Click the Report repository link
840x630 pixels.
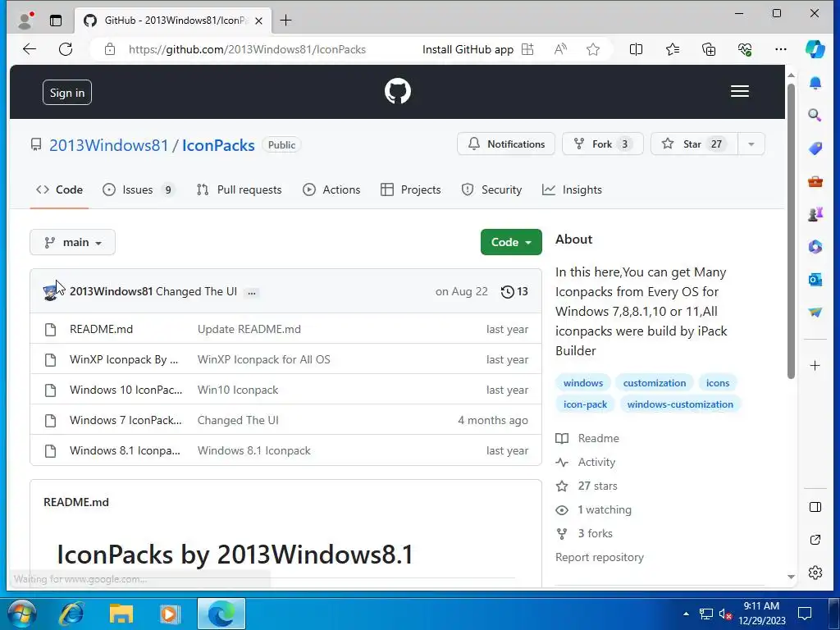pyautogui.click(x=600, y=557)
